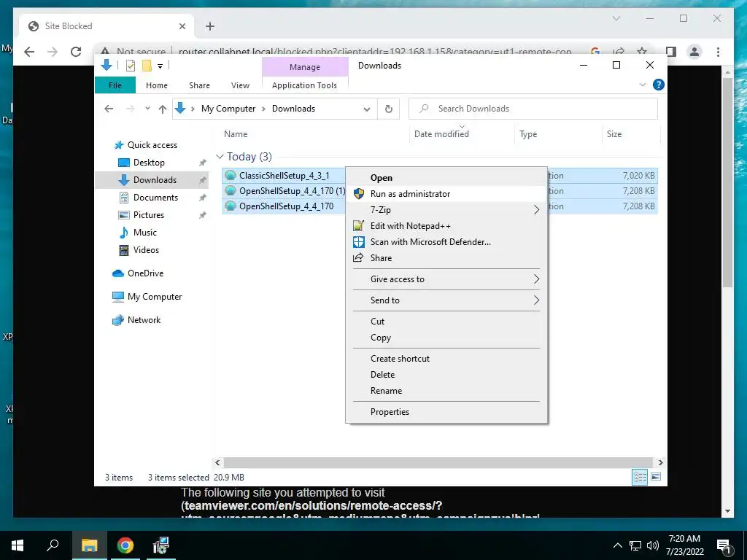Click the Search Downloads field

533,109
